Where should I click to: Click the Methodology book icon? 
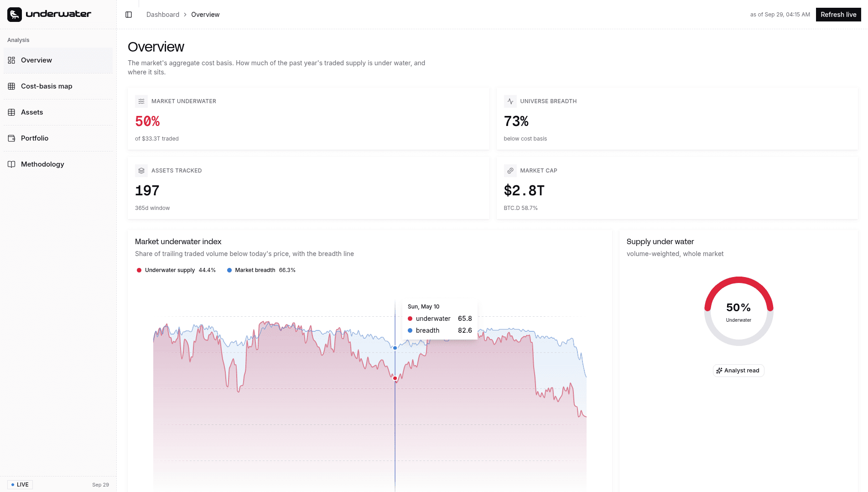(x=11, y=164)
